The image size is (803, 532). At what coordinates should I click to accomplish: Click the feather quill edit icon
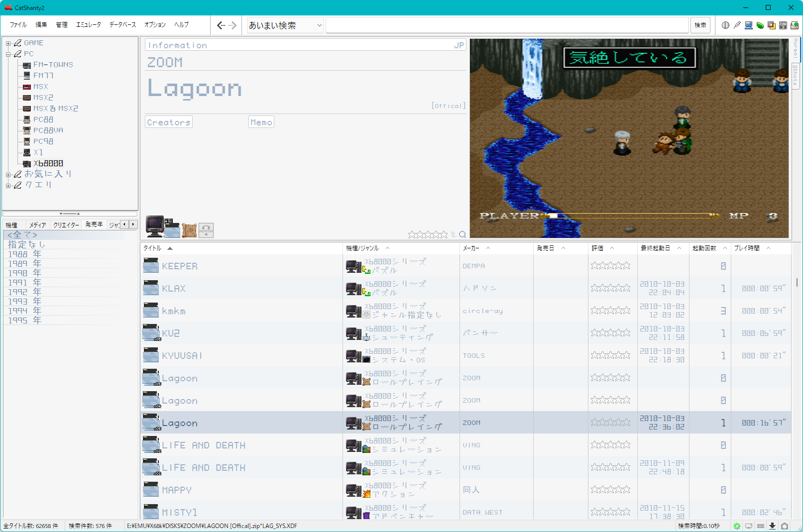[x=737, y=25]
